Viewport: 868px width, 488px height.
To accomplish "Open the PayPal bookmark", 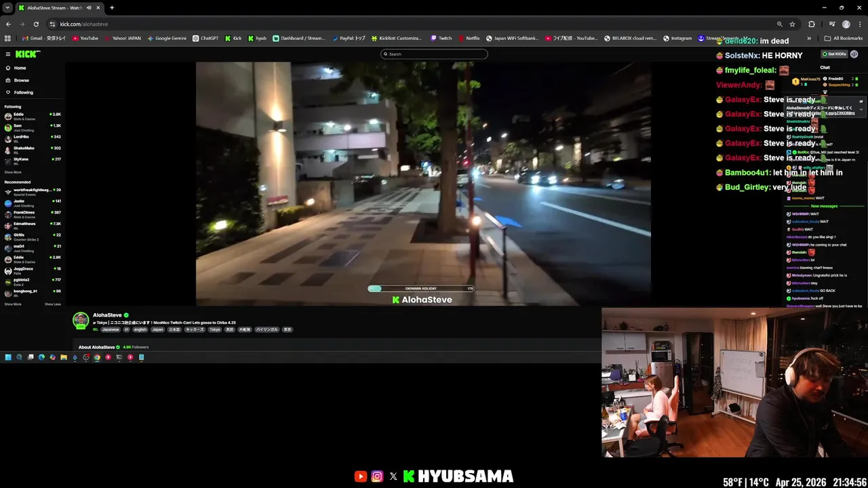I will tap(348, 38).
